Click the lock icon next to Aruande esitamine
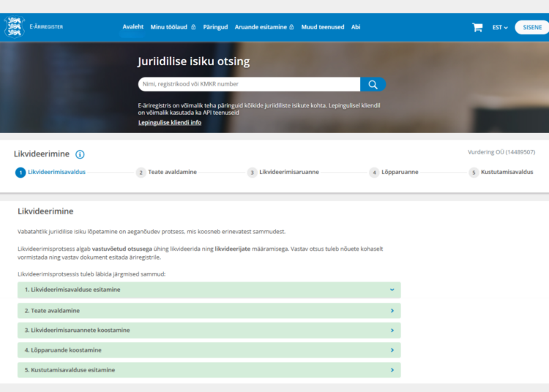The image size is (549, 392). click(291, 27)
